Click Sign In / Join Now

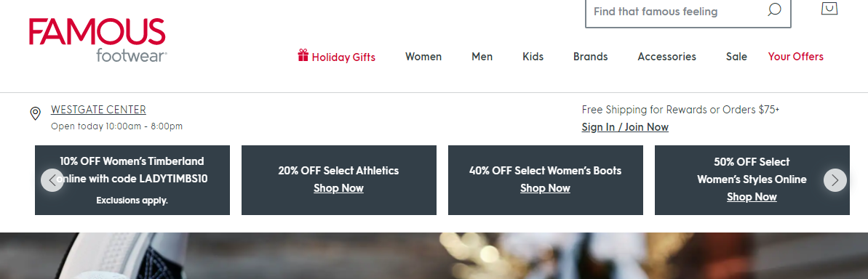[x=625, y=127]
